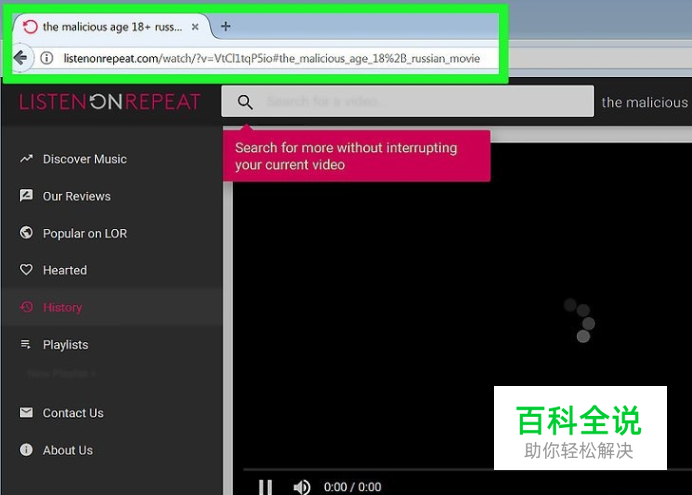The image size is (692, 495).
Task: Open About Us page
Action: click(68, 450)
